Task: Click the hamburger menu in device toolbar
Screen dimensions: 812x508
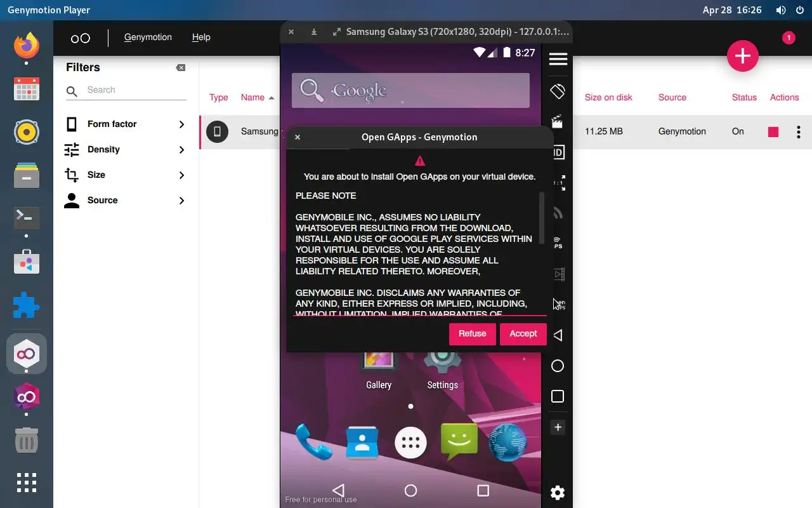Action: [x=558, y=59]
